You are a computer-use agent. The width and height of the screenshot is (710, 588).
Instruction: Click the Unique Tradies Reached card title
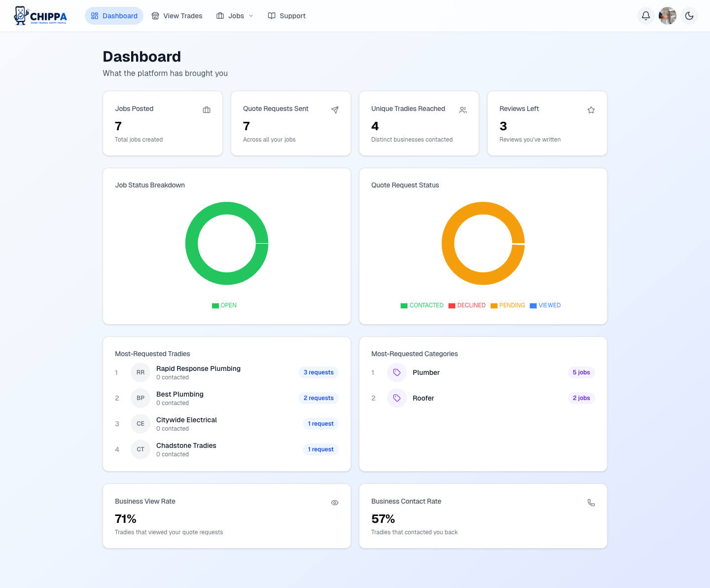408,109
